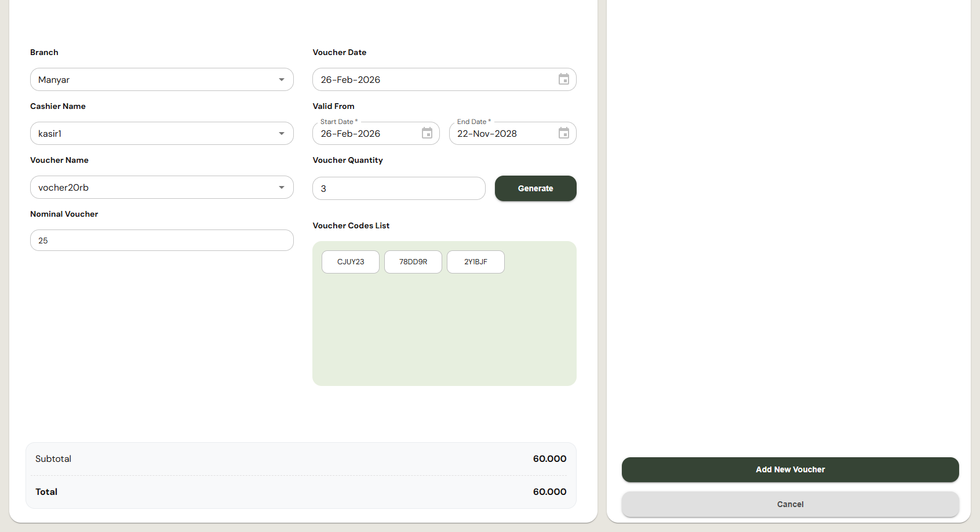Click the Valid From label
Viewport: 980px width, 532px height.
(333, 106)
